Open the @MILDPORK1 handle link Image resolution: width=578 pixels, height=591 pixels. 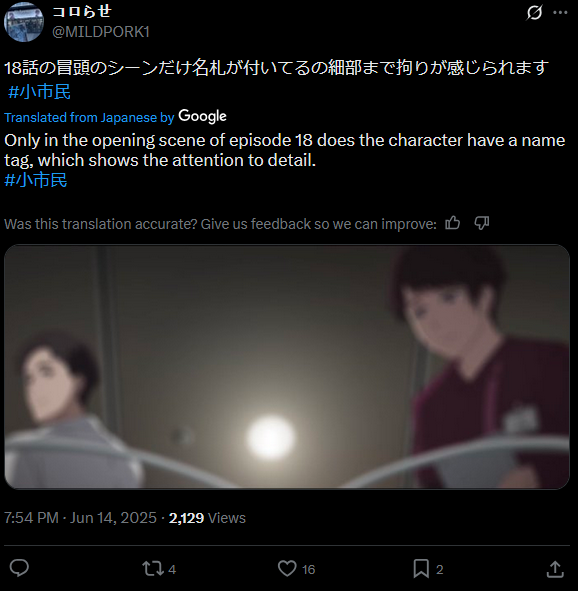point(101,32)
